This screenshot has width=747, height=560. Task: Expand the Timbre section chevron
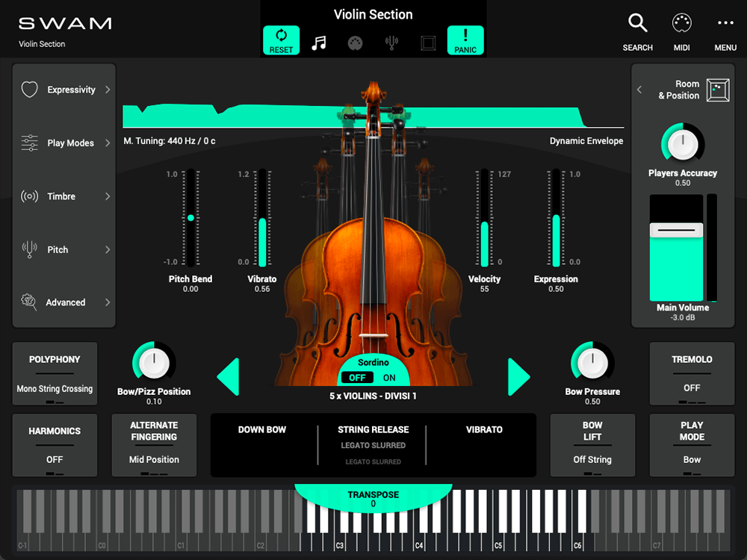pyautogui.click(x=108, y=196)
